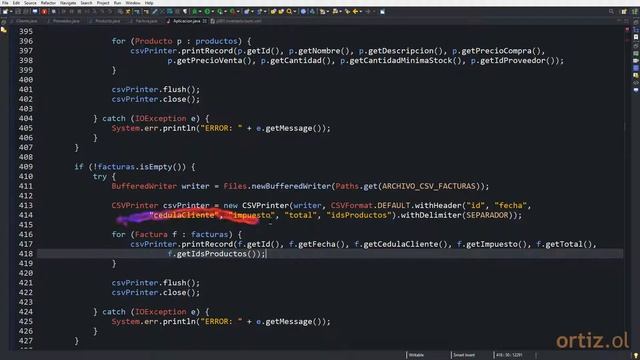
Task: Click the red error marker in overview ruler
Action: point(627,30)
